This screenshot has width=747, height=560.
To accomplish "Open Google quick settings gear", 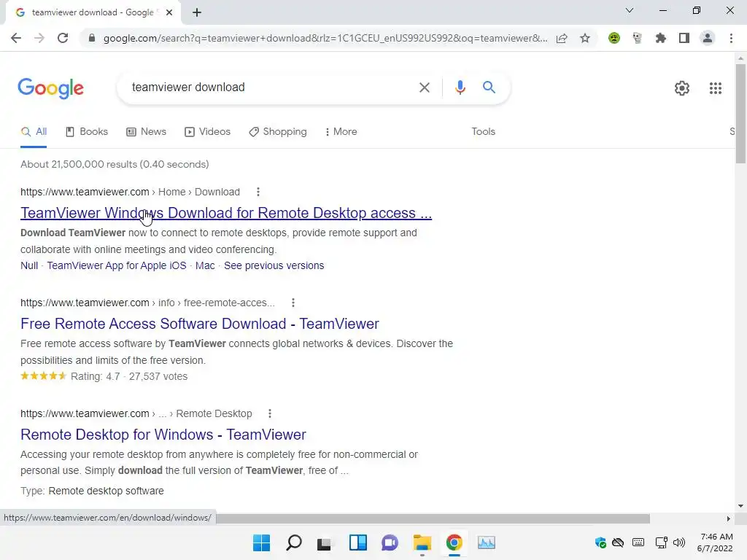I will [682, 88].
